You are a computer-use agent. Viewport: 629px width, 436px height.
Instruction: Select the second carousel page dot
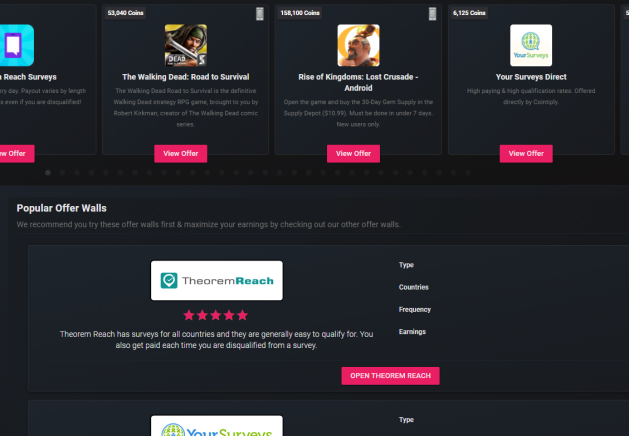pos(63,172)
